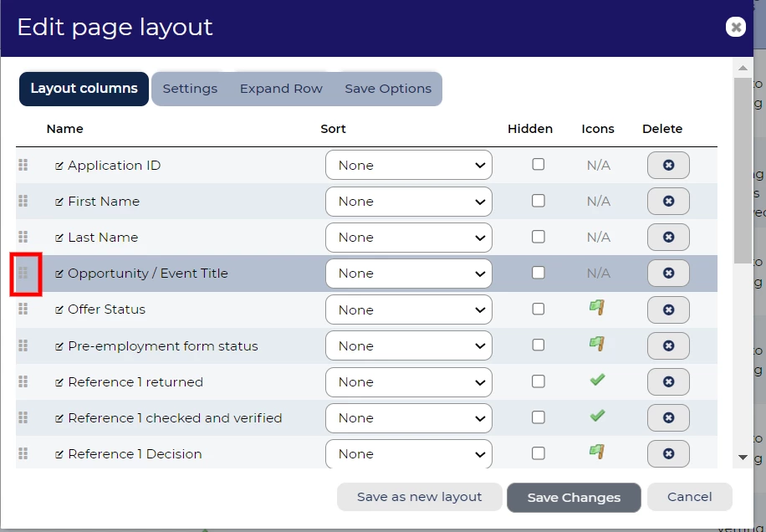
Task: Click the edit icon beside Pre-employment form status
Action: [59, 346]
